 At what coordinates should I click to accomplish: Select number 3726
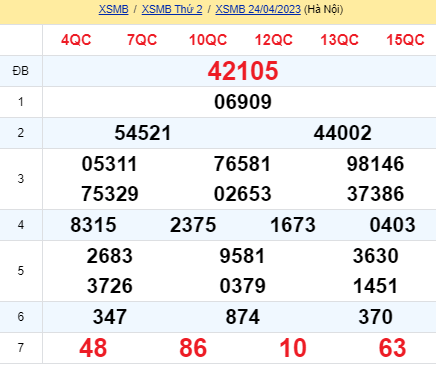(110, 286)
